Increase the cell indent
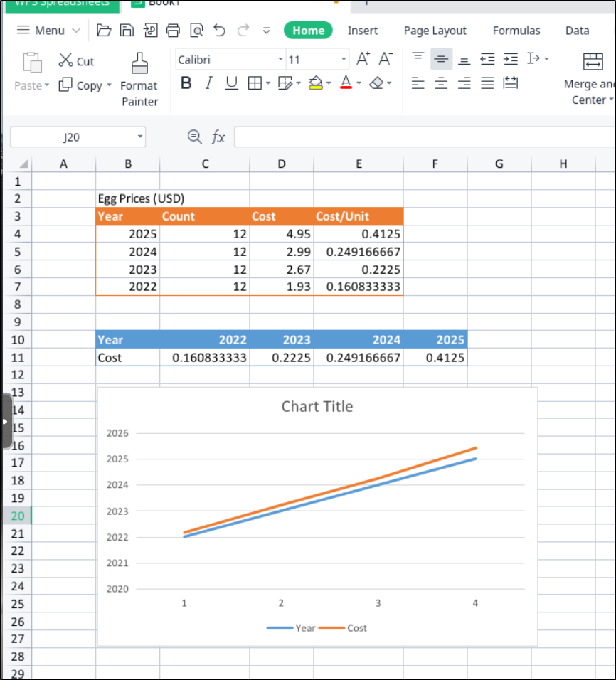616x680 pixels. [x=511, y=58]
